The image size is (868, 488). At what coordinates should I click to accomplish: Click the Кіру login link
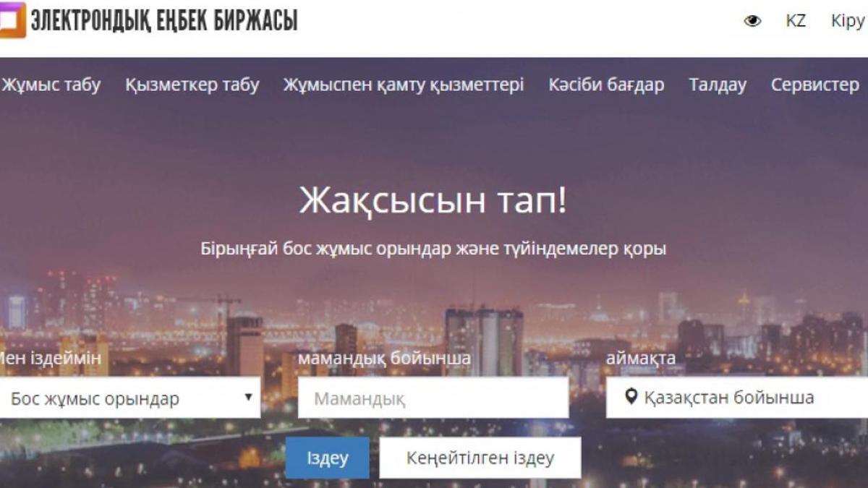pos(848,21)
